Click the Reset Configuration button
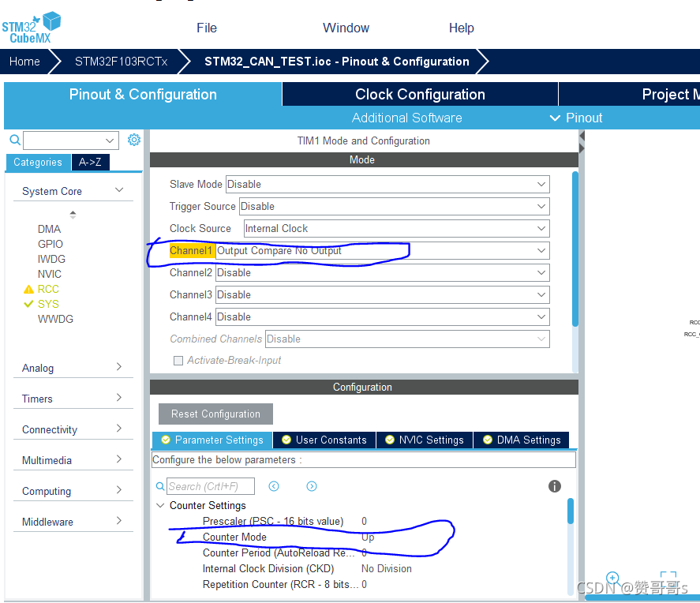The height and width of the screenshot is (603, 700). (x=215, y=414)
